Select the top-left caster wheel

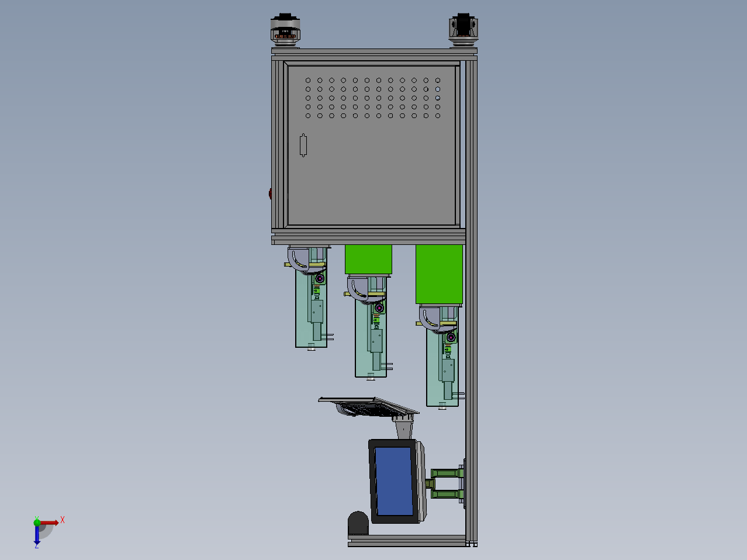pyautogui.click(x=285, y=29)
